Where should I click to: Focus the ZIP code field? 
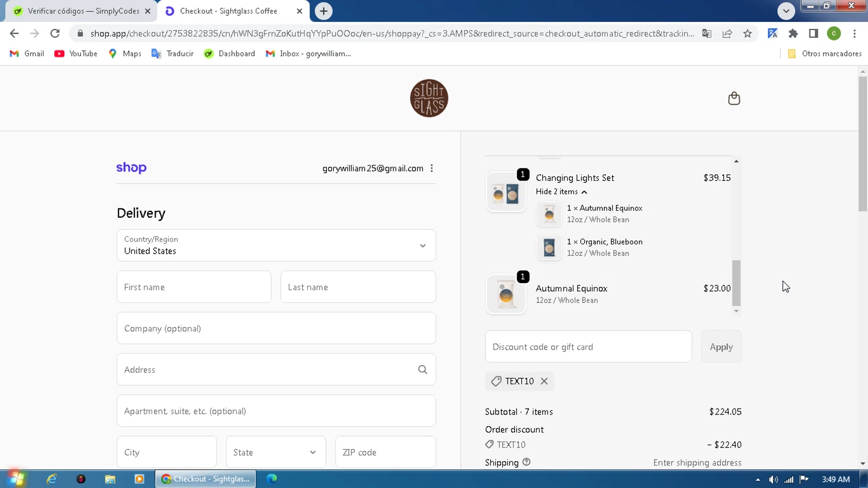pos(385,452)
